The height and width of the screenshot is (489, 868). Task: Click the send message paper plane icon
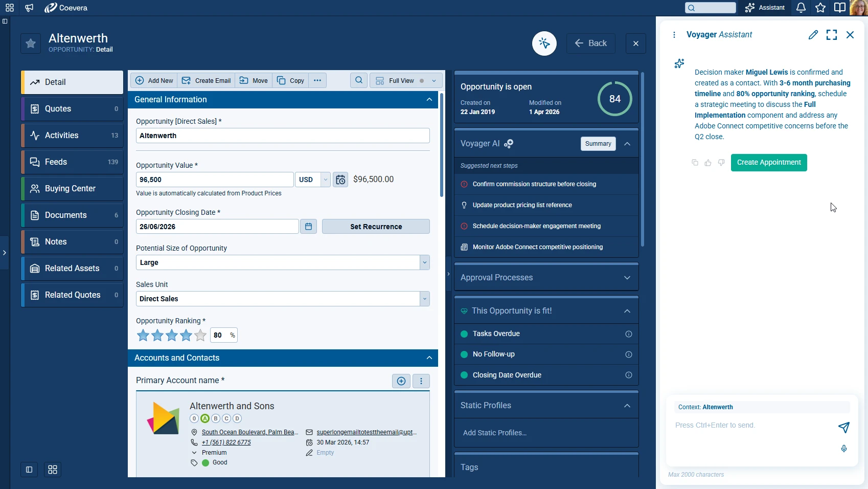844,427
